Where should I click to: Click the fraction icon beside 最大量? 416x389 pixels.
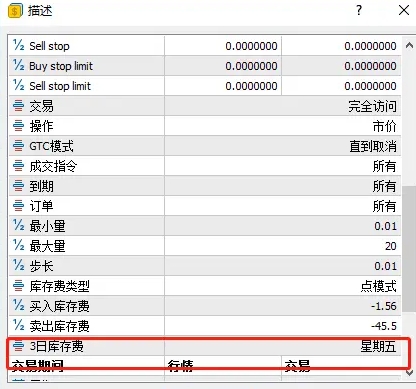tap(19, 245)
